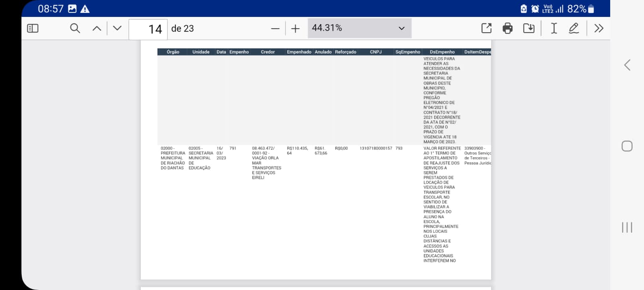The width and height of the screenshot is (644, 290).
Task: Tap the warning notification icon in status bar
Action: (x=85, y=9)
